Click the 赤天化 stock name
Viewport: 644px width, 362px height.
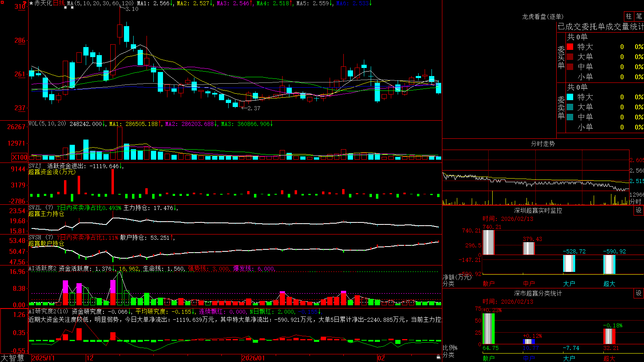(43, 3)
